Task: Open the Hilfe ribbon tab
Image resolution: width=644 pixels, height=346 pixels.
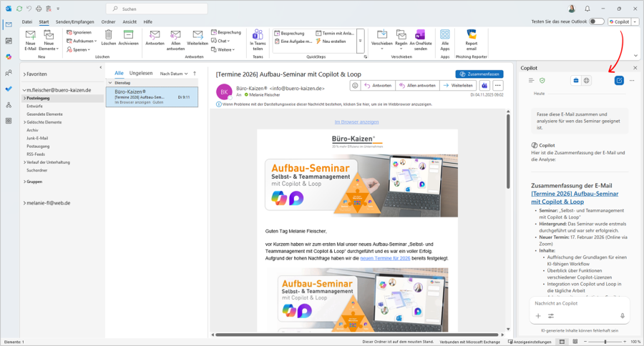Action: pos(148,21)
